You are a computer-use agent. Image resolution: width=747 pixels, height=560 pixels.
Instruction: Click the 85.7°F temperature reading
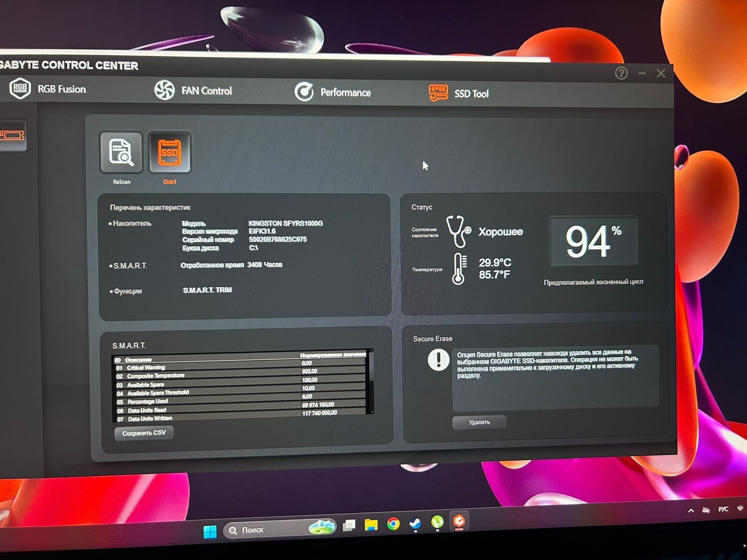click(494, 275)
